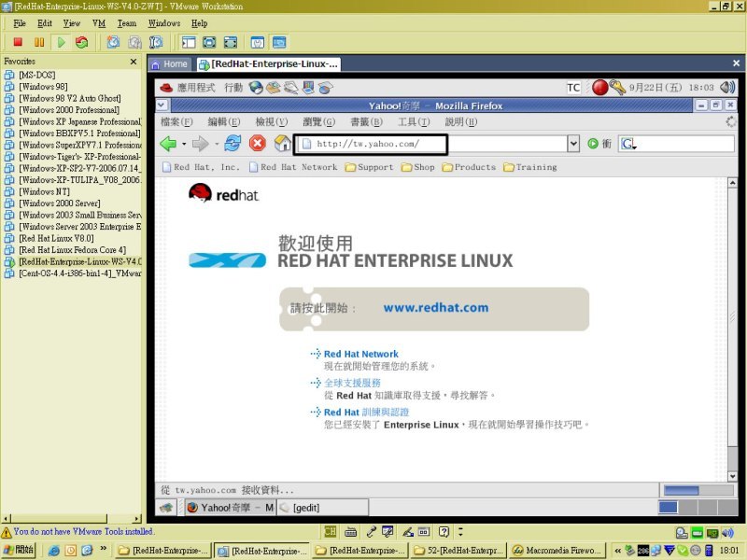Toggle the Favorites sidebar view icon
The width and height of the screenshot is (747, 560).
(189, 42)
